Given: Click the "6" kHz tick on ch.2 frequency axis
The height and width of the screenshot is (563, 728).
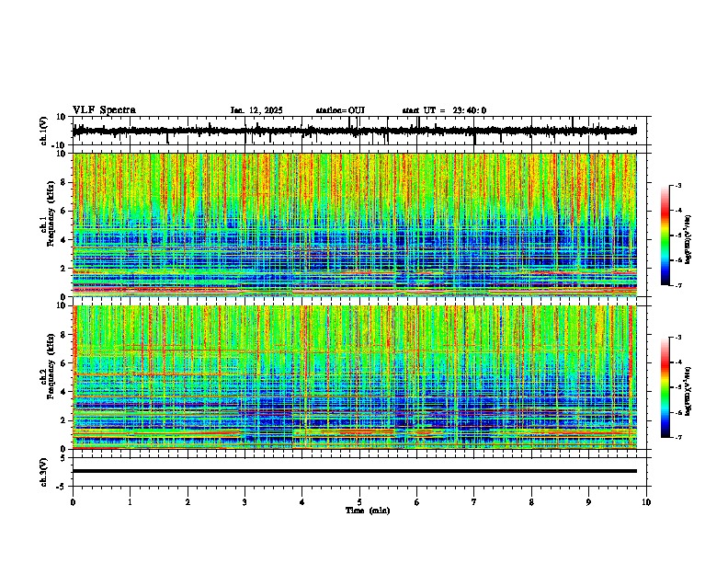Looking at the screenshot, I should (x=64, y=363).
